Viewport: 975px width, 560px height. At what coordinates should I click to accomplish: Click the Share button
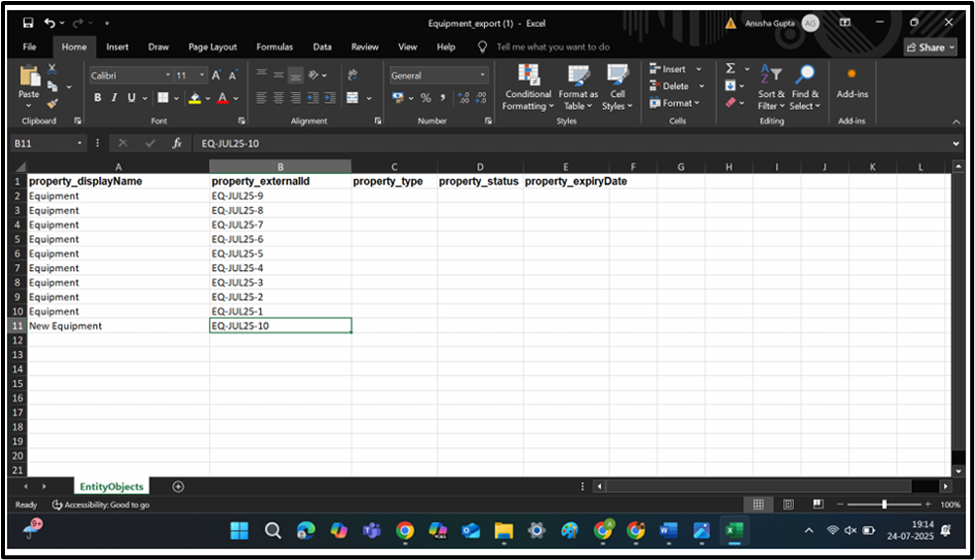930,47
